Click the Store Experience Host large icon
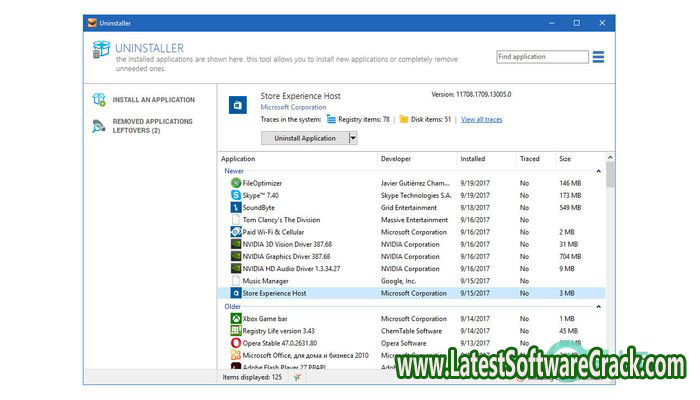 238,105
